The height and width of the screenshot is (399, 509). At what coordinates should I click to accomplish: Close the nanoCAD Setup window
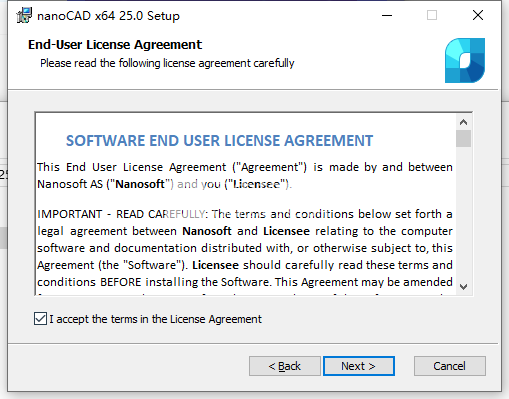pyautogui.click(x=478, y=15)
